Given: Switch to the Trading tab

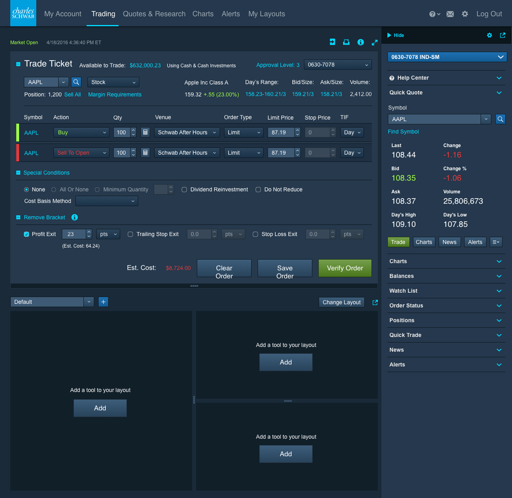Looking at the screenshot, I should point(103,14).
